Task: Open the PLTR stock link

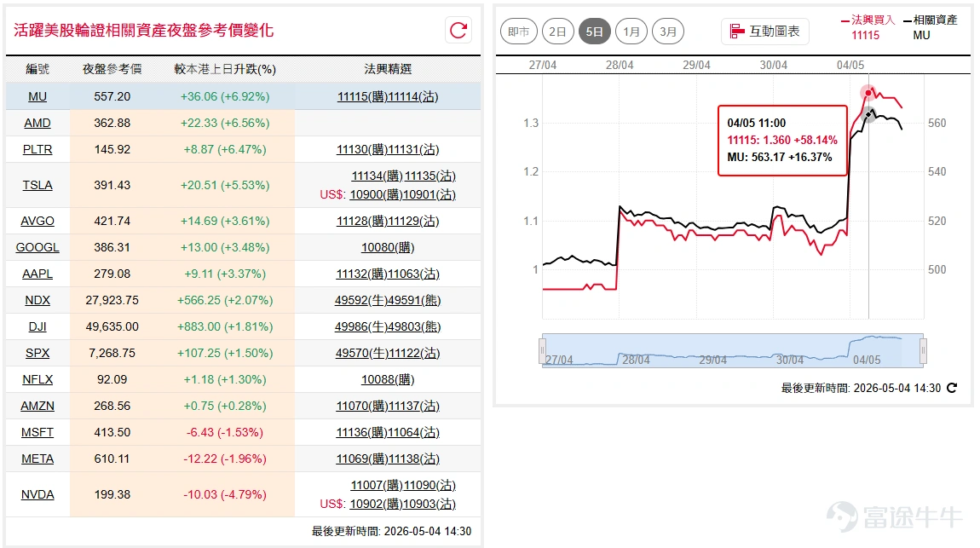Action: pyautogui.click(x=37, y=149)
